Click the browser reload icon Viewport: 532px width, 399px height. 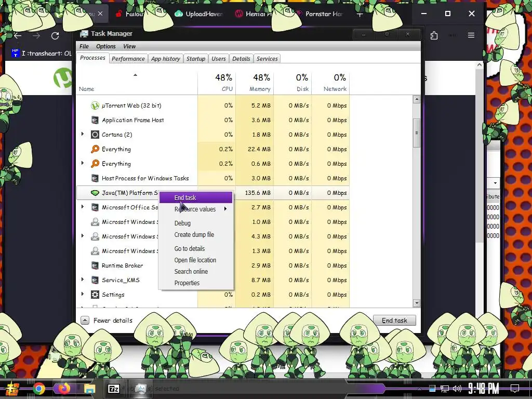(x=55, y=36)
